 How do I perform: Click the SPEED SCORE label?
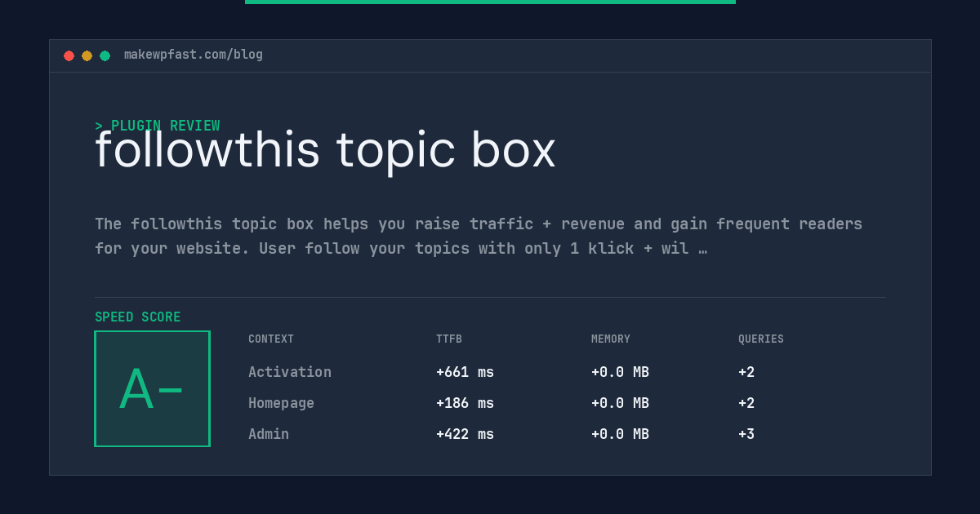point(138,317)
